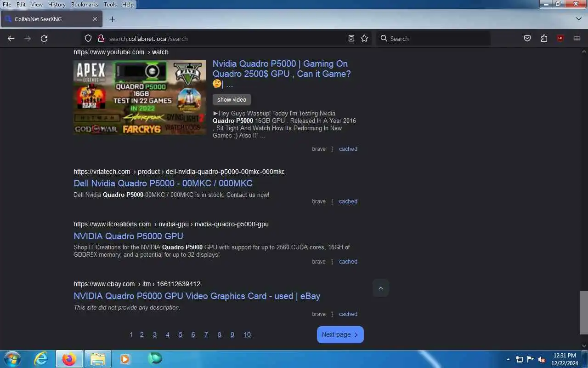Open the History menu
The height and width of the screenshot is (368, 588).
[x=57, y=5]
